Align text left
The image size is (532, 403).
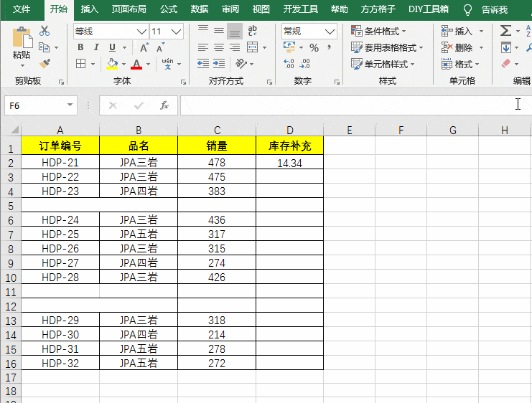coord(203,47)
